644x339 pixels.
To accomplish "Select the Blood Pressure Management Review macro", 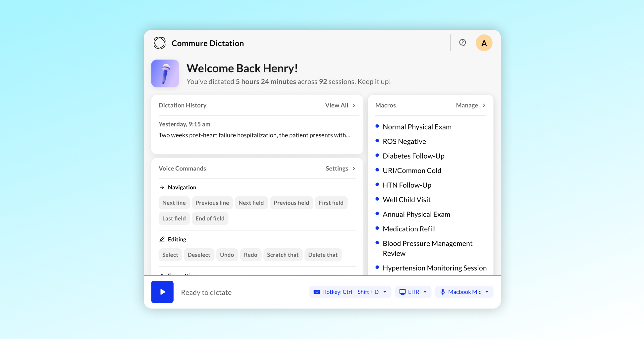I will 427,248.
